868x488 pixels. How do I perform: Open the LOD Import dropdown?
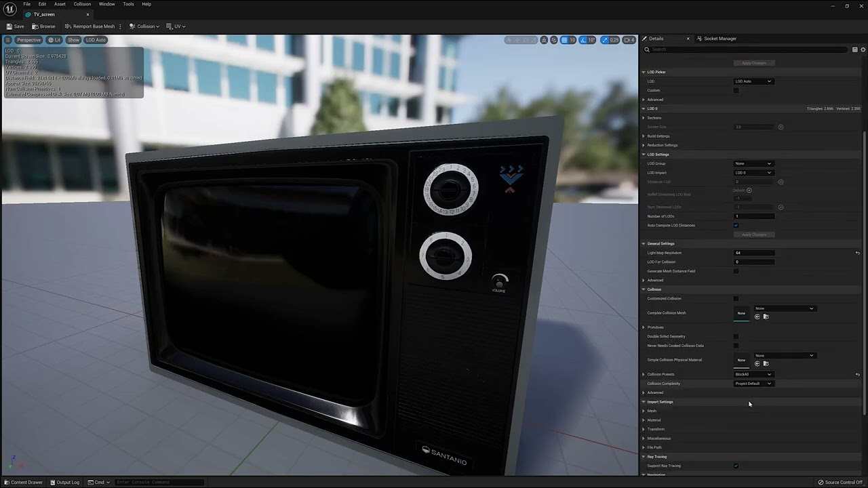[753, 173]
